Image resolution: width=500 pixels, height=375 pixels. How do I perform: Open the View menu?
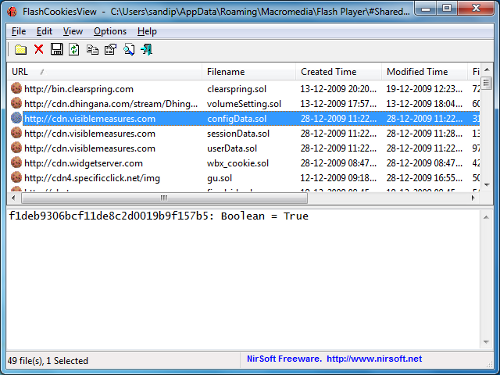[x=73, y=31]
